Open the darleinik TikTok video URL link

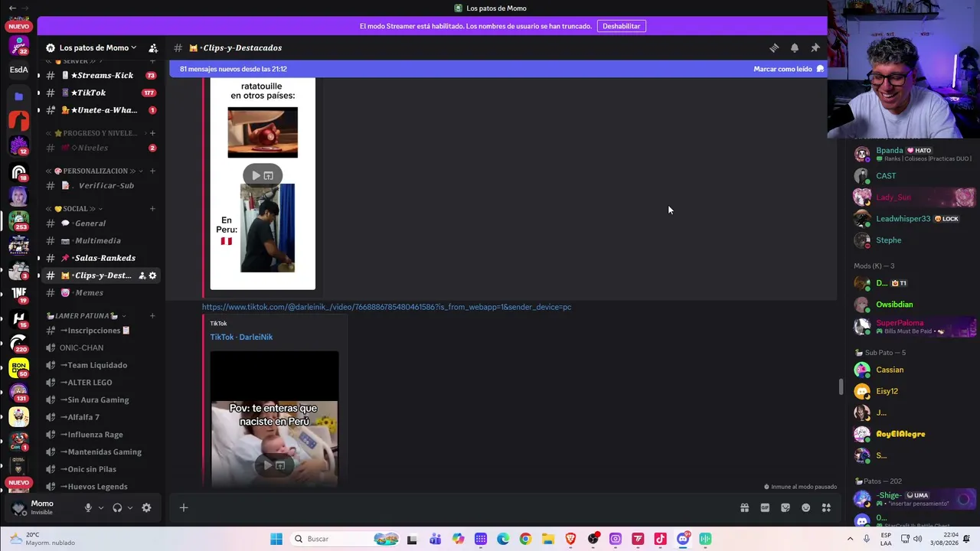tap(387, 307)
